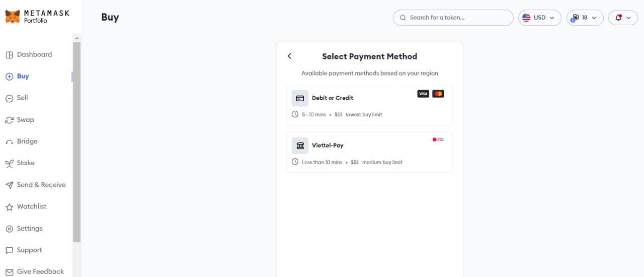Open the notifications bell dropdown
Screen dimensions: 644x277
tap(623, 18)
